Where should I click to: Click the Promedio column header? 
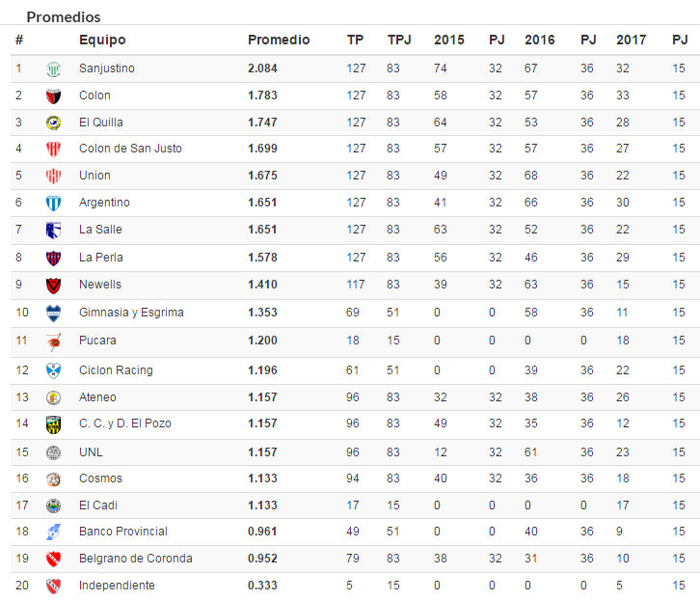(279, 40)
